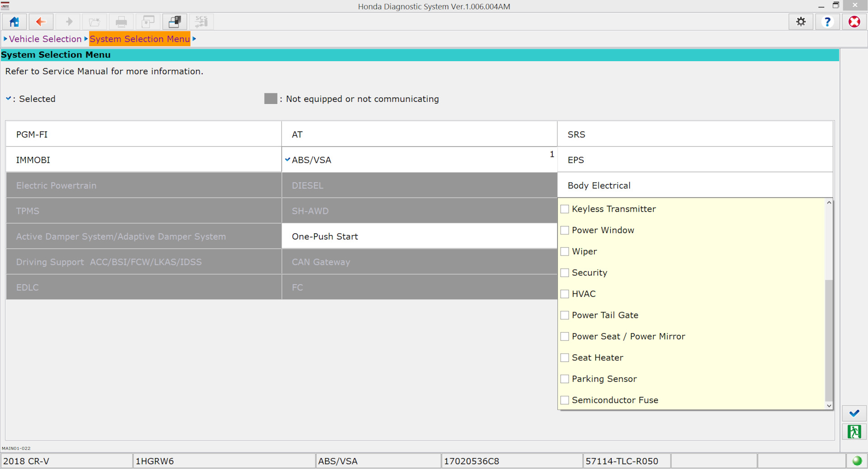Deselect the checked ABS/VSA system
Viewport: 868px width, 469px height.
click(419, 160)
